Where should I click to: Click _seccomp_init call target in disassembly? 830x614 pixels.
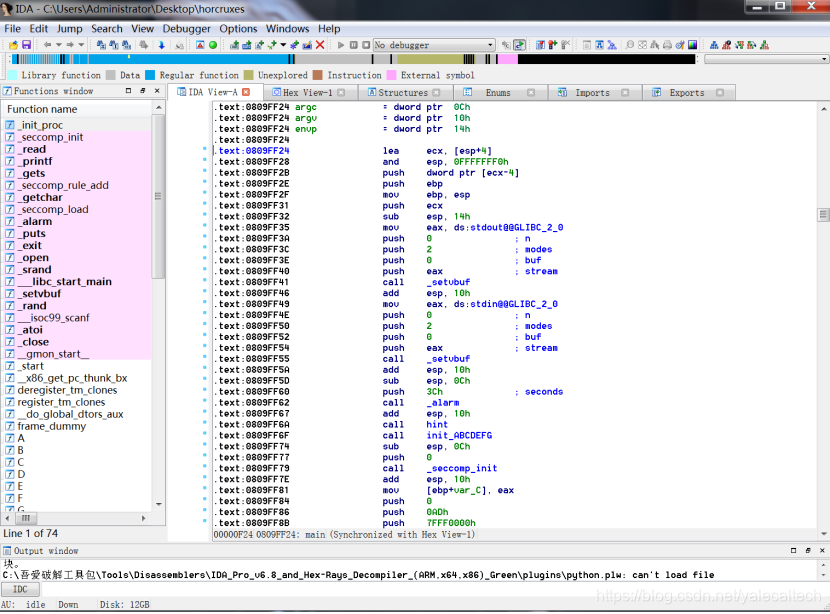[x=462, y=468]
